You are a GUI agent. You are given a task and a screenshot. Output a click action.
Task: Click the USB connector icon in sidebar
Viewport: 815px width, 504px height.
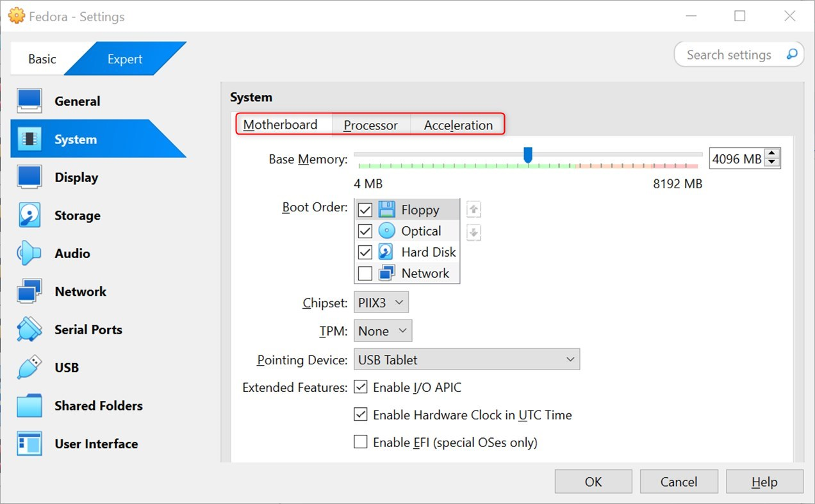coord(29,368)
